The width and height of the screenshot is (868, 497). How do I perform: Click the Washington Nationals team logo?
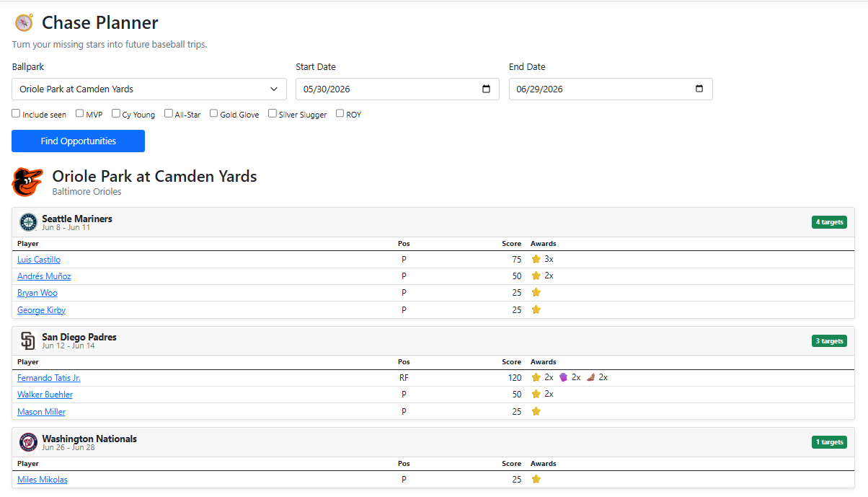tap(28, 442)
